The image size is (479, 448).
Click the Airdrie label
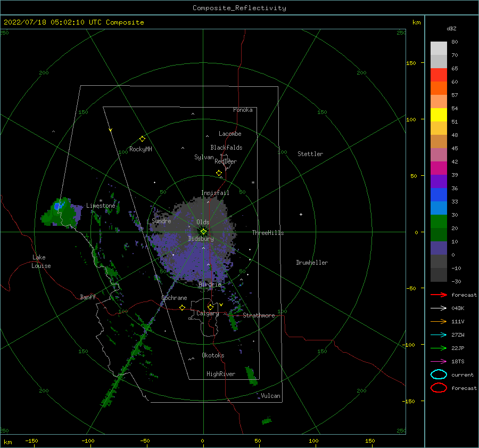click(x=210, y=284)
